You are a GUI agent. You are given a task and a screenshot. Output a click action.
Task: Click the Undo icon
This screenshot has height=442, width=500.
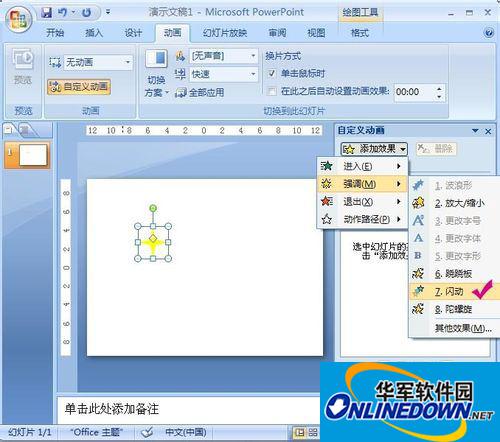(62, 13)
